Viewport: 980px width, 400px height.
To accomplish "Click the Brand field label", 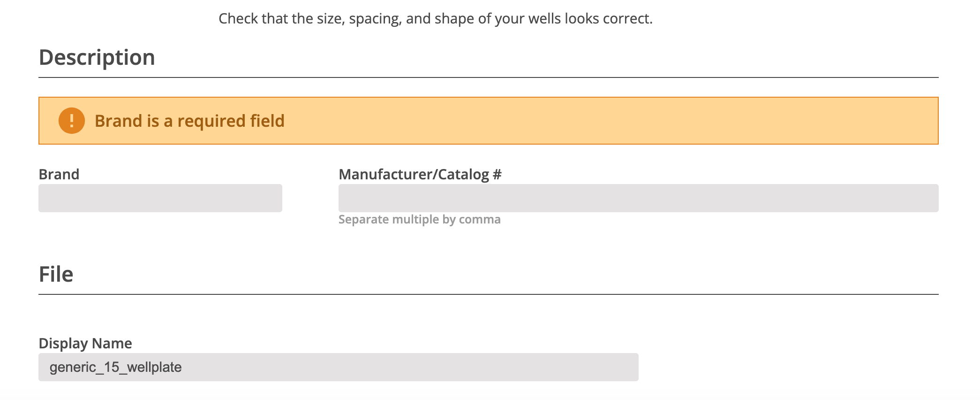I will pyautogui.click(x=59, y=174).
